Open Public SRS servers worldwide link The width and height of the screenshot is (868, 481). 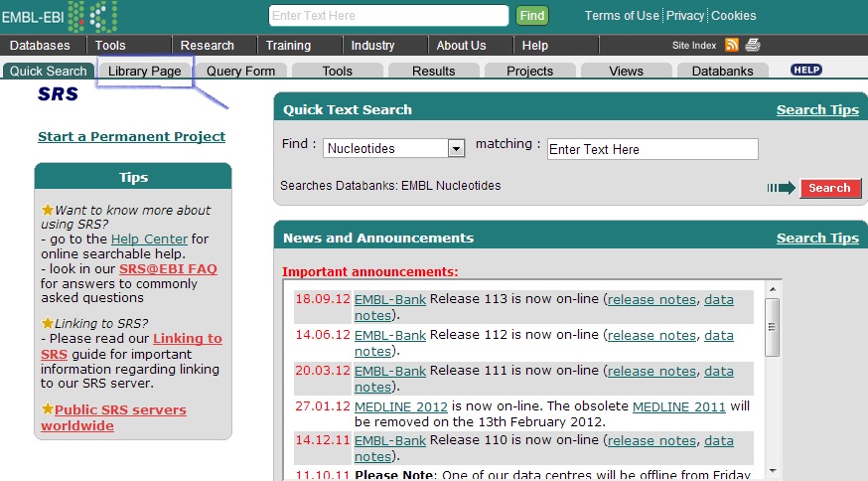[113, 417]
